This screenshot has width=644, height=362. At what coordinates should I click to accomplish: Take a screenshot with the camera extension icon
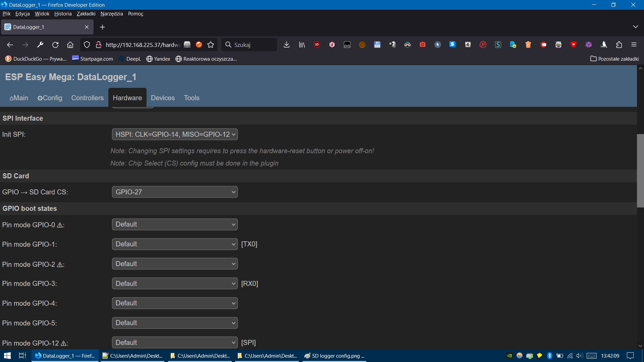423,45
